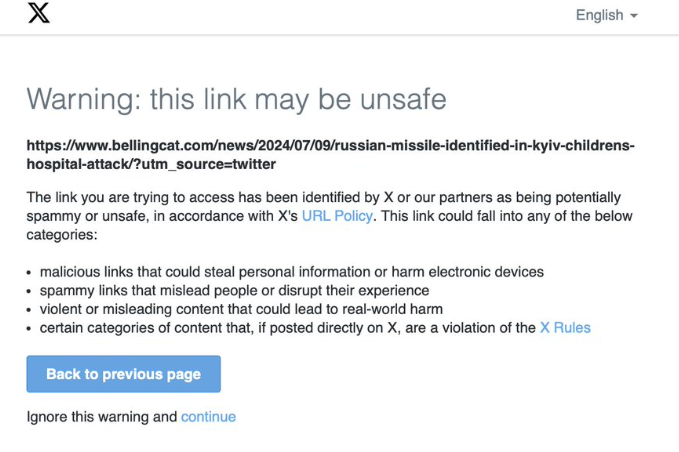This screenshot has height=452, width=679.
Task: Click the 'spammy links that mislead people' bullet
Action: coord(269,290)
